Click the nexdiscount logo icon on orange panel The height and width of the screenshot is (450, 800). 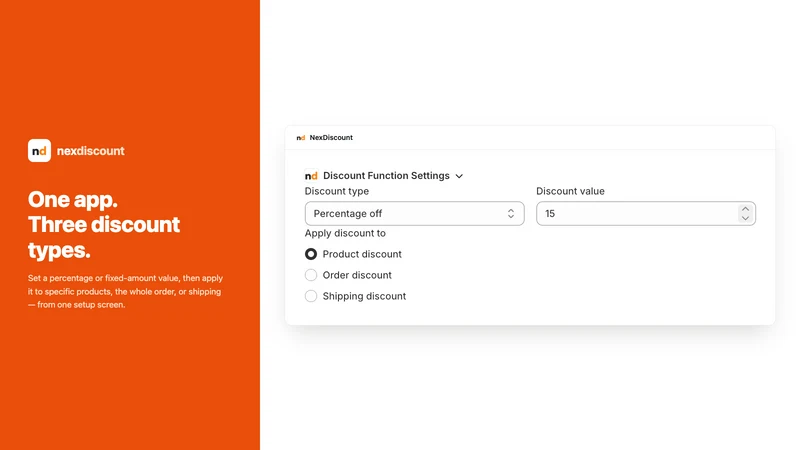[x=39, y=151]
